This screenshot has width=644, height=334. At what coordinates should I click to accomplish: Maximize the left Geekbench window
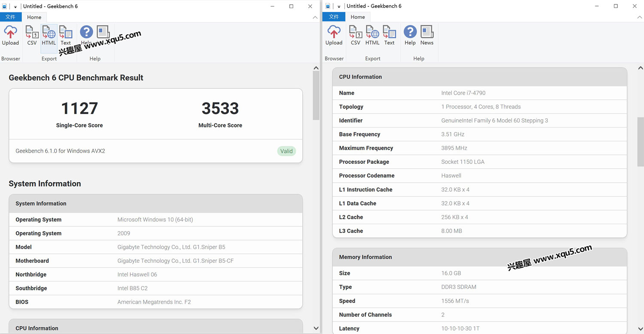(291, 6)
